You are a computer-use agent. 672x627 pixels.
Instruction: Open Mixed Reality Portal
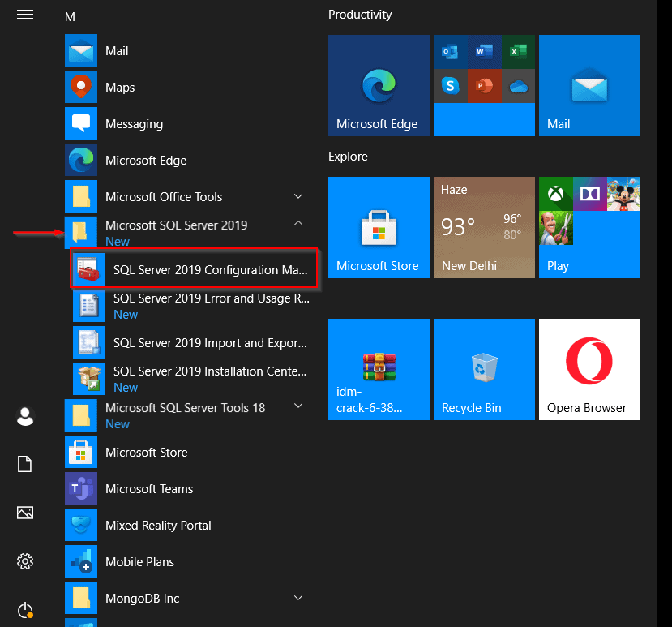(x=186, y=525)
